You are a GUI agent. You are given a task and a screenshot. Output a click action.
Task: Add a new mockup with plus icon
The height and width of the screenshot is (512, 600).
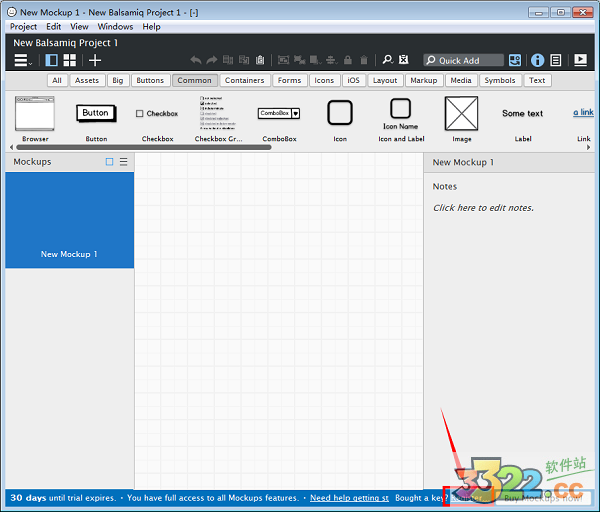[x=95, y=60]
